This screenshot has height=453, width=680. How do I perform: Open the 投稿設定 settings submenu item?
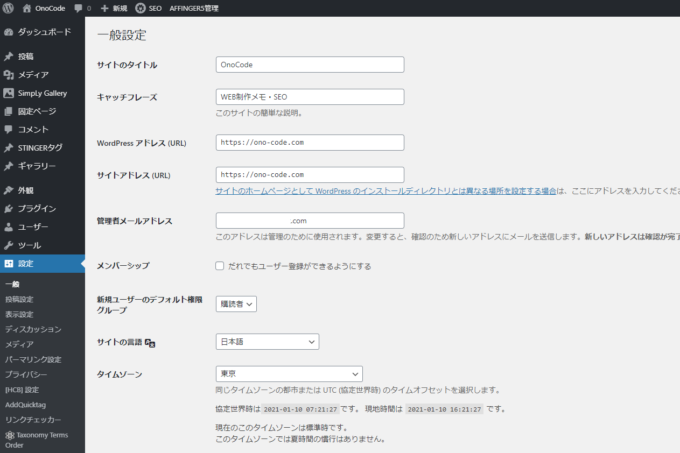19,299
